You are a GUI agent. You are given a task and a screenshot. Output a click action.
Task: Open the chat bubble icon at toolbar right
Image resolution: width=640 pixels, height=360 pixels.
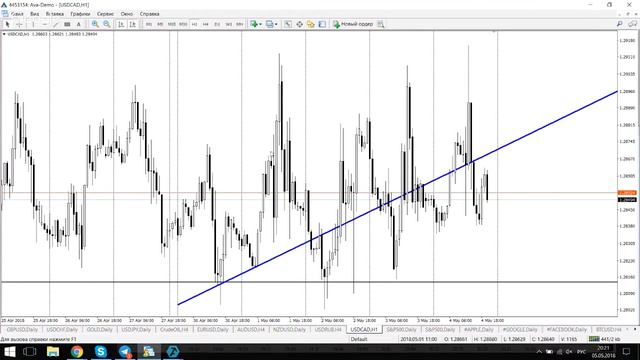pyautogui.click(x=632, y=24)
